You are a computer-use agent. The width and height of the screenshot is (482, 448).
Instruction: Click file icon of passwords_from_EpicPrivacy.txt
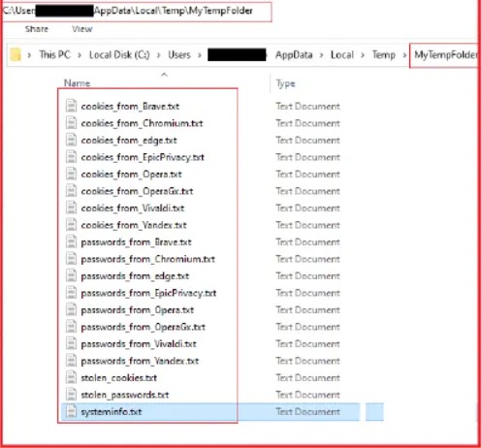coord(71,293)
